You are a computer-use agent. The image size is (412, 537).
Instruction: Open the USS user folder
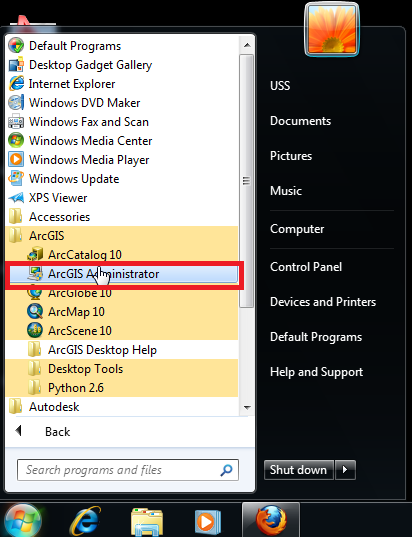point(280,86)
